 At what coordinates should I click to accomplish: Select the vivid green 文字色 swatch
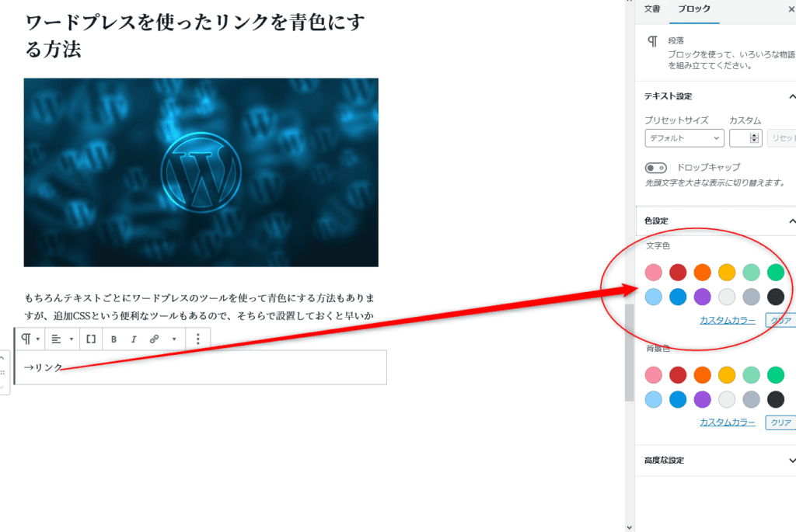coord(775,273)
